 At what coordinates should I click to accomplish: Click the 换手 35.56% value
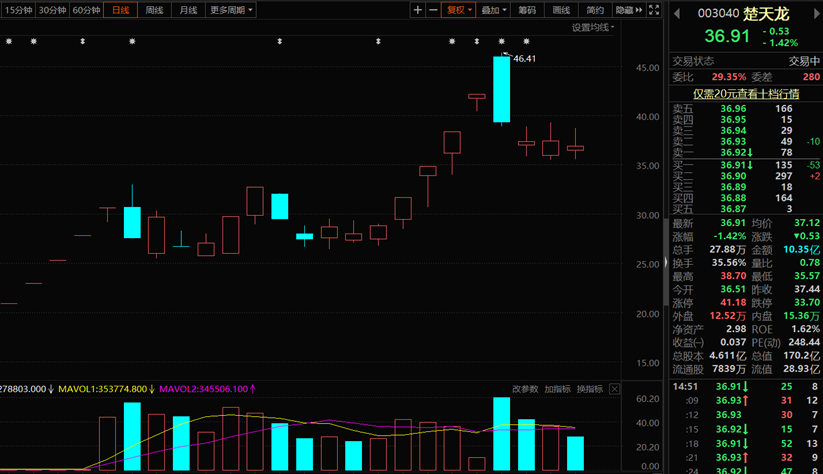click(729, 263)
